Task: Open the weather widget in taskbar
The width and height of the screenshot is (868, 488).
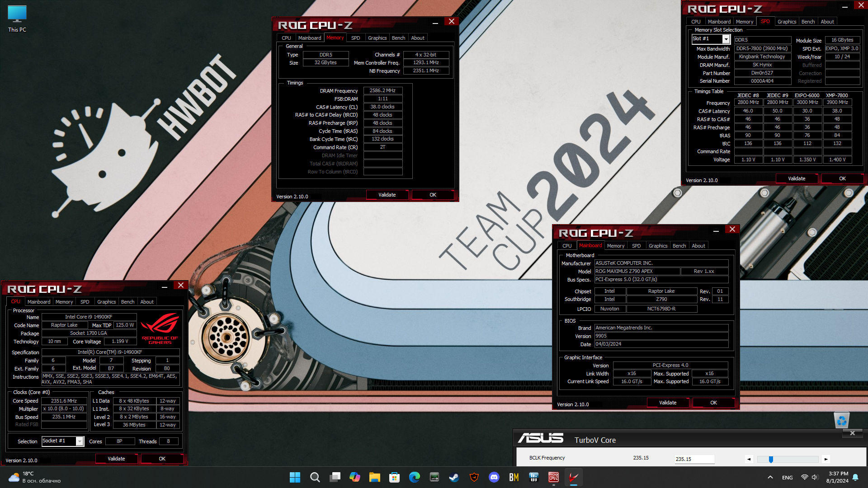Action: pyautogui.click(x=34, y=477)
